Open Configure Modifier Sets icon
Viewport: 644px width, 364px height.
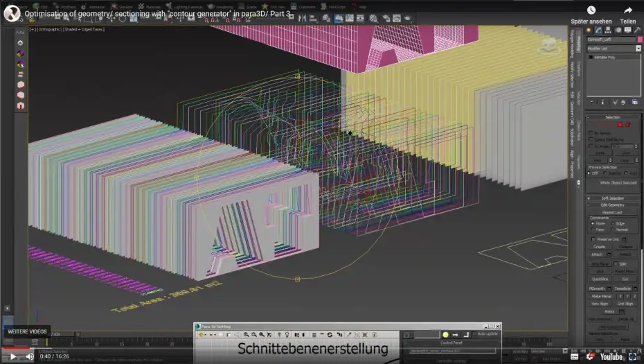point(634,102)
